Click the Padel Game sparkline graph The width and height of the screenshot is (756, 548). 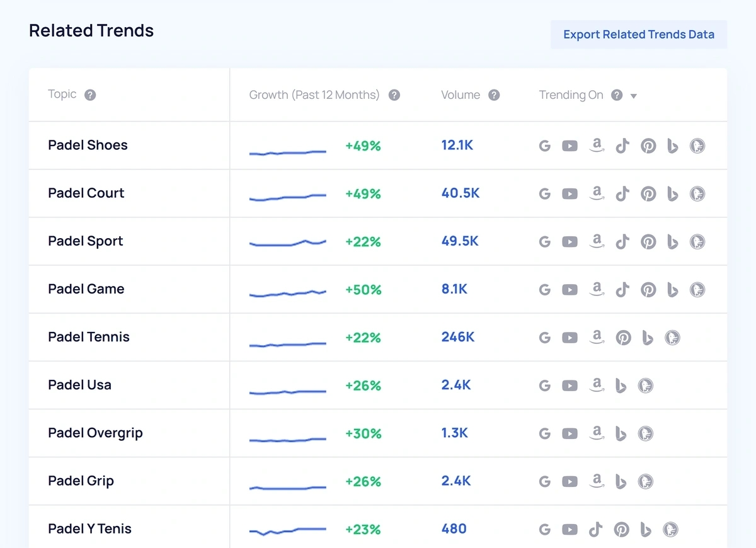(x=287, y=293)
